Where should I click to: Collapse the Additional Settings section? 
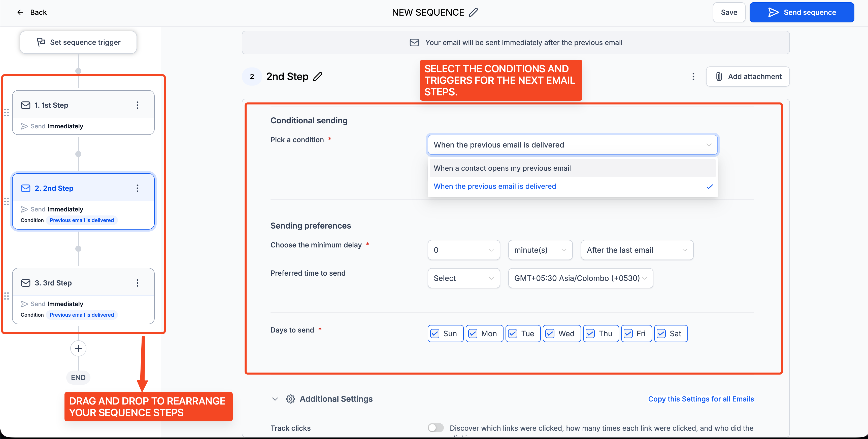pos(275,399)
